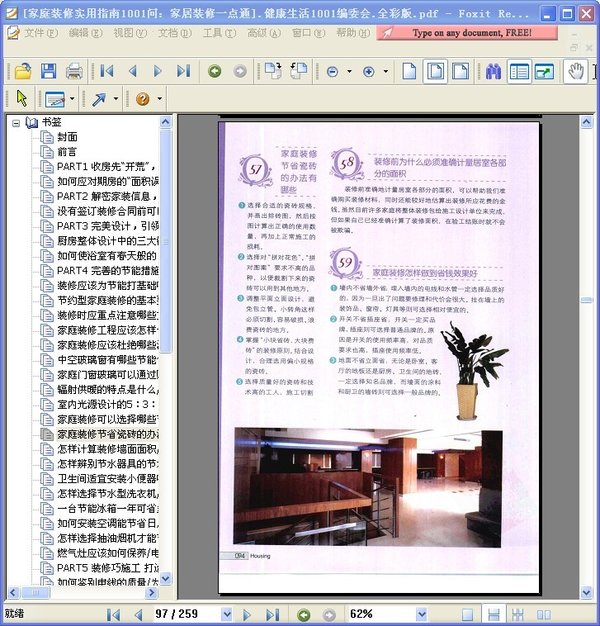Jump to first page using toolbar arrow
Screen dimensions: 600x626
106,71
